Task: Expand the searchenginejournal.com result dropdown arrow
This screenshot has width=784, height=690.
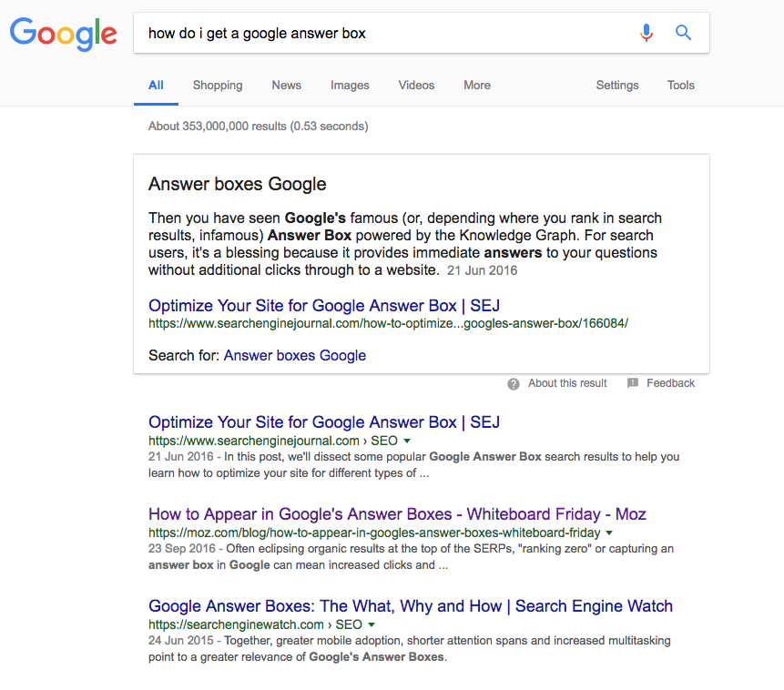Action: point(407,441)
